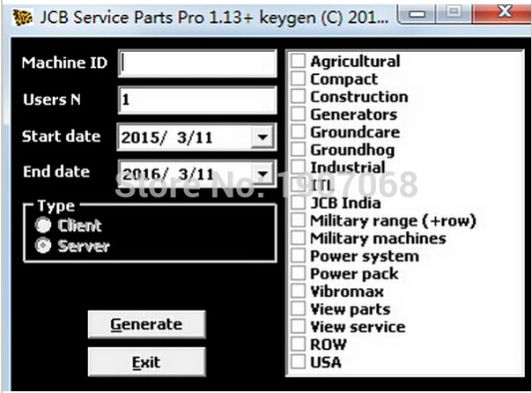
Task: Enable the Power pack checkbox
Action: click(x=299, y=273)
